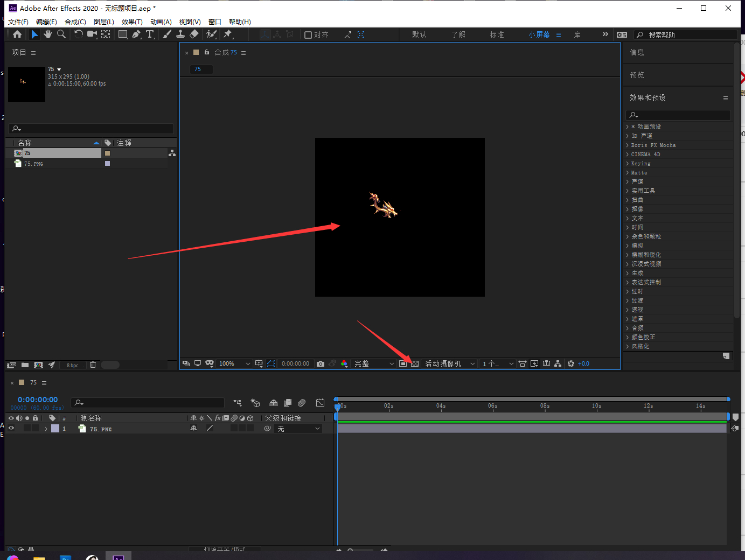Image resolution: width=745 pixels, height=560 pixels.
Task: Toggle the composition viewer lock icon
Action: [206, 52]
